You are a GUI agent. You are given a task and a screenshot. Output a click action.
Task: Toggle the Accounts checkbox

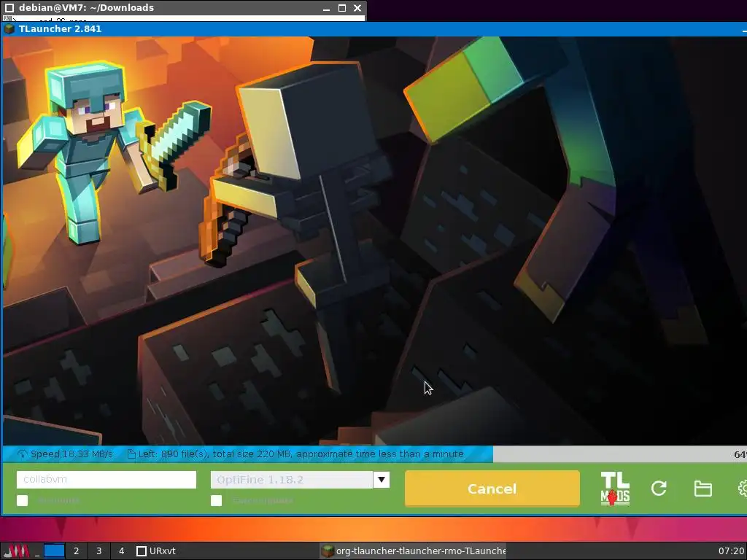(23, 500)
